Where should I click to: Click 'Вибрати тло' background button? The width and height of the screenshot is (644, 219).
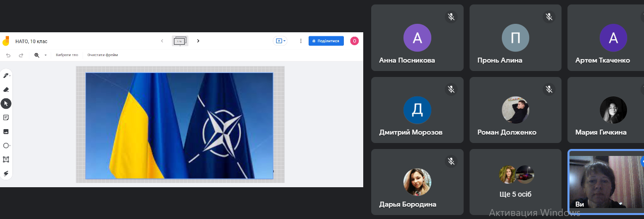click(x=67, y=55)
